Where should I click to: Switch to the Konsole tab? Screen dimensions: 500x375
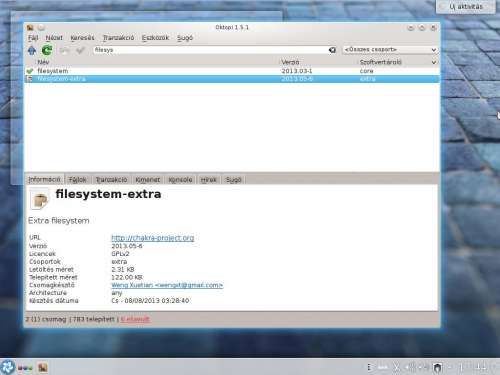[180, 180]
